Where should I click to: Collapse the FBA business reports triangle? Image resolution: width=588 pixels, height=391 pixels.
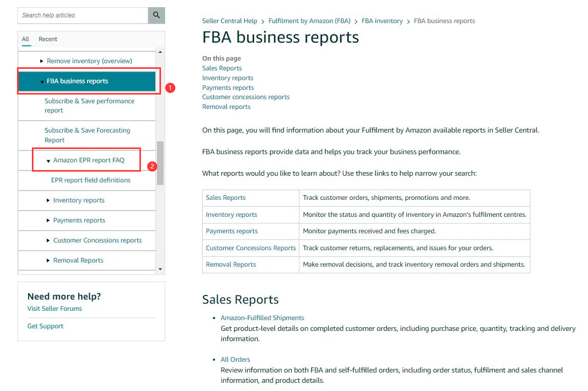click(42, 82)
